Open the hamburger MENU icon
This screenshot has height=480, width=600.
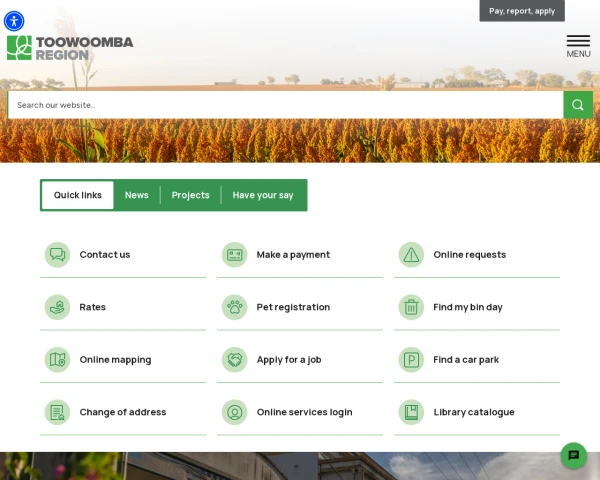click(578, 41)
